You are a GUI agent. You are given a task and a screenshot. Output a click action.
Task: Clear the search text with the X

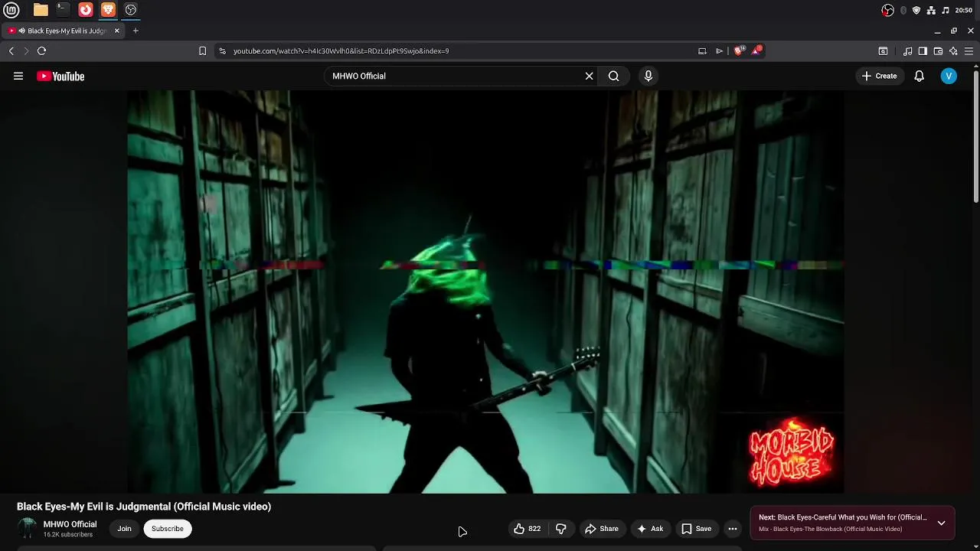590,76
